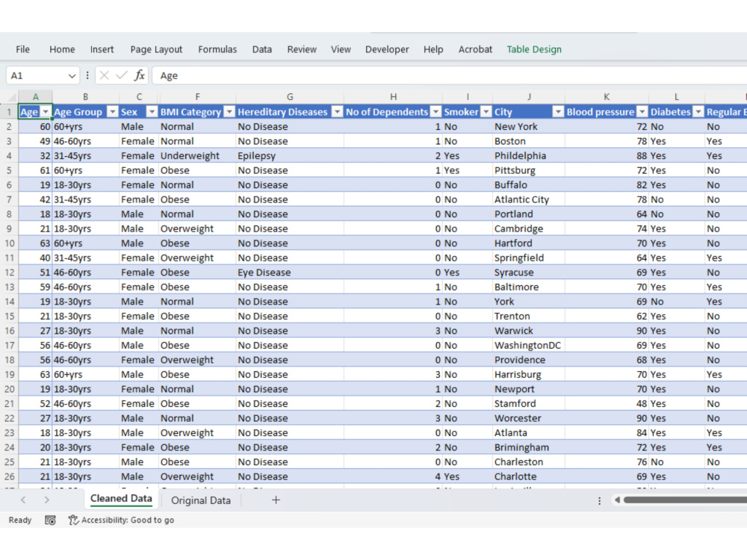Viewport: 747px width, 560px height.
Task: Select age cell 42 in row 7
Action: coord(35,199)
